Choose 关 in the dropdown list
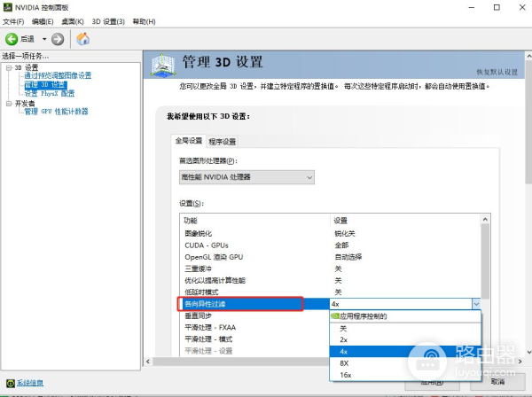 pos(405,328)
